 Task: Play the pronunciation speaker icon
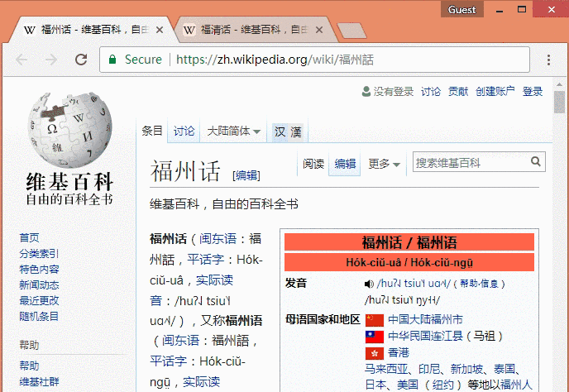click(369, 284)
